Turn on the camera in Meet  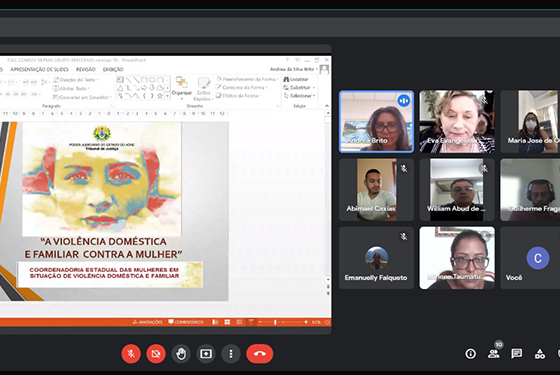pos(156,354)
